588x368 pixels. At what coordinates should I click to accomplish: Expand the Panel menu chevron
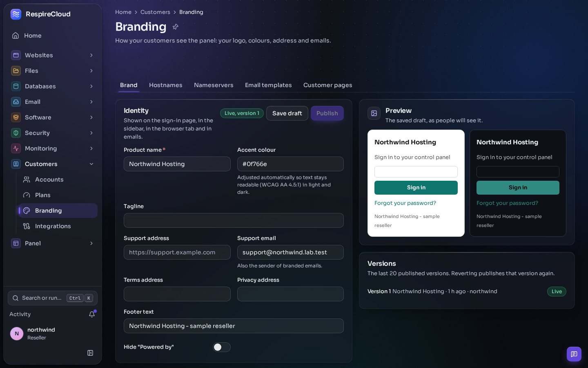tap(91, 243)
